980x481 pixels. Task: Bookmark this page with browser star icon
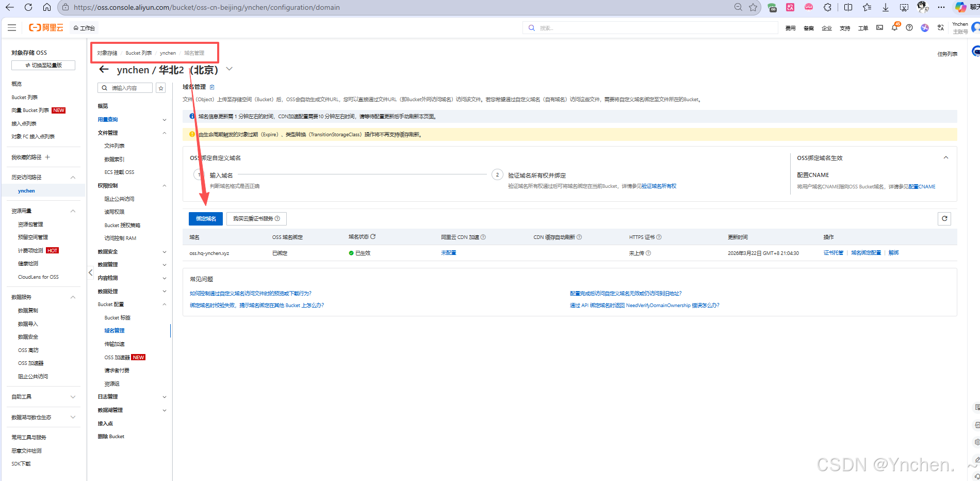[753, 7]
